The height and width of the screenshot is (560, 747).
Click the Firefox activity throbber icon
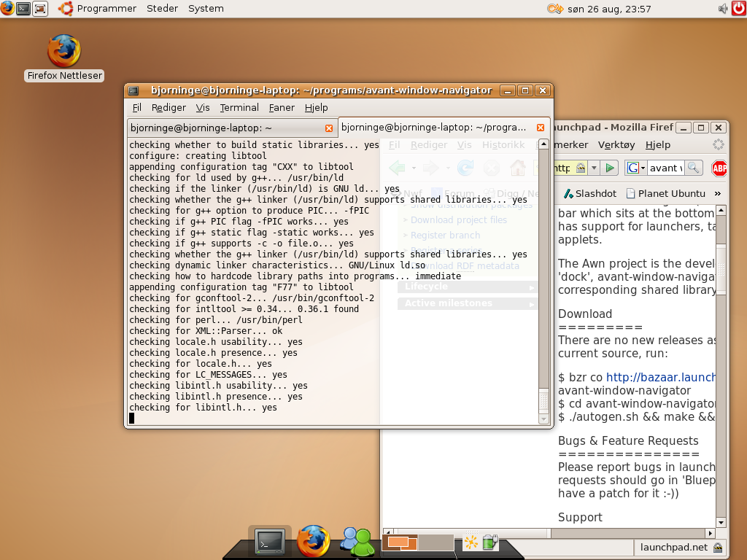tap(719, 145)
